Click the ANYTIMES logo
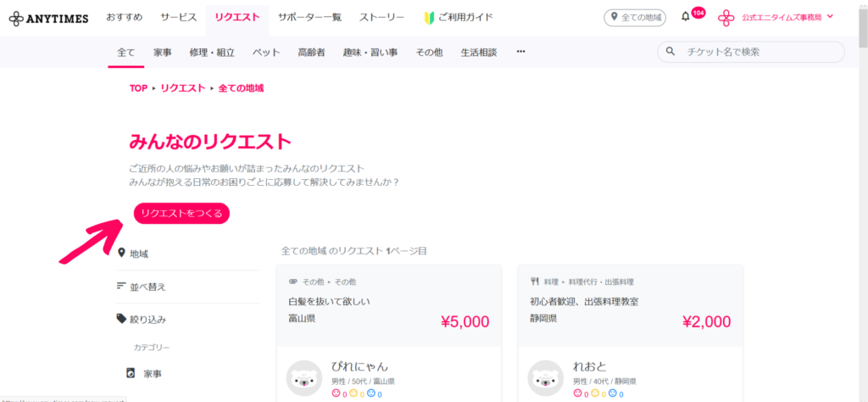The width and height of the screenshot is (868, 402). click(47, 18)
